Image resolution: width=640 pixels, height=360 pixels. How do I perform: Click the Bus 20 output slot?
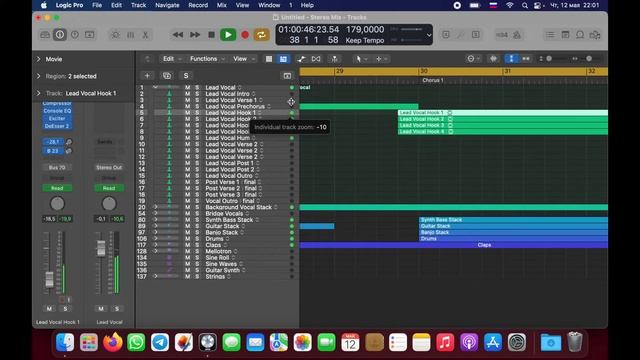pos(57,167)
